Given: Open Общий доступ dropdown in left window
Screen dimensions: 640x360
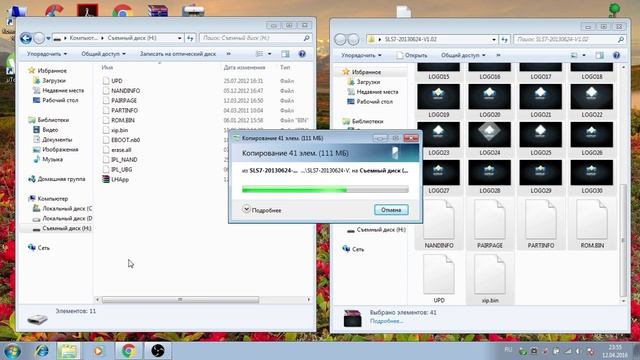Looking at the screenshot, I should pos(103,54).
